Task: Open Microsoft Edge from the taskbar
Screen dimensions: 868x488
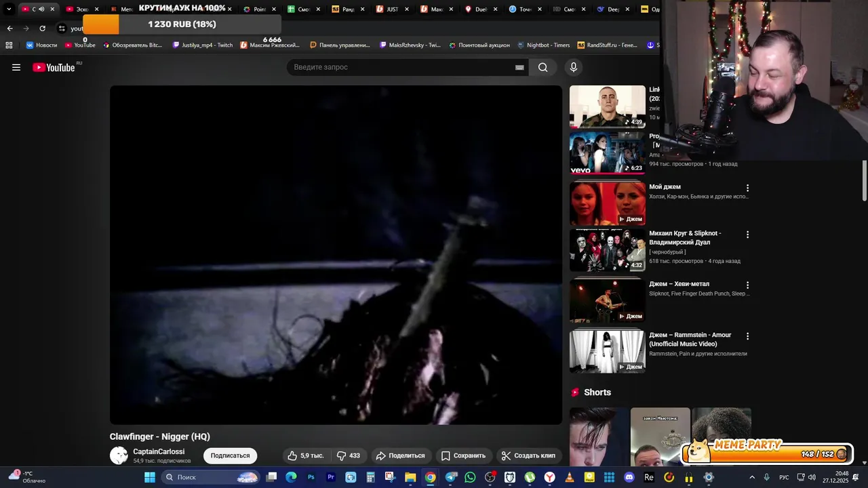Action: pyautogui.click(x=291, y=477)
